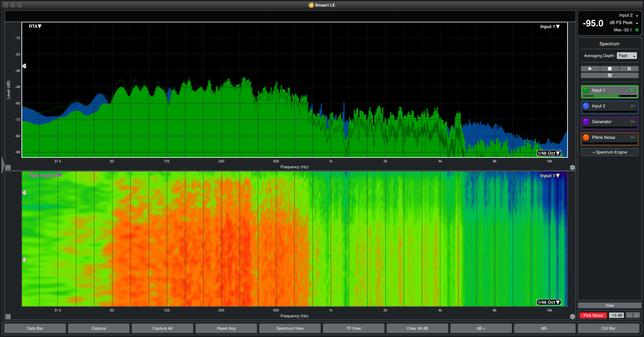The image size is (644, 337).
Task: Open RTA graph Input 1 selector
Action: 550,27
